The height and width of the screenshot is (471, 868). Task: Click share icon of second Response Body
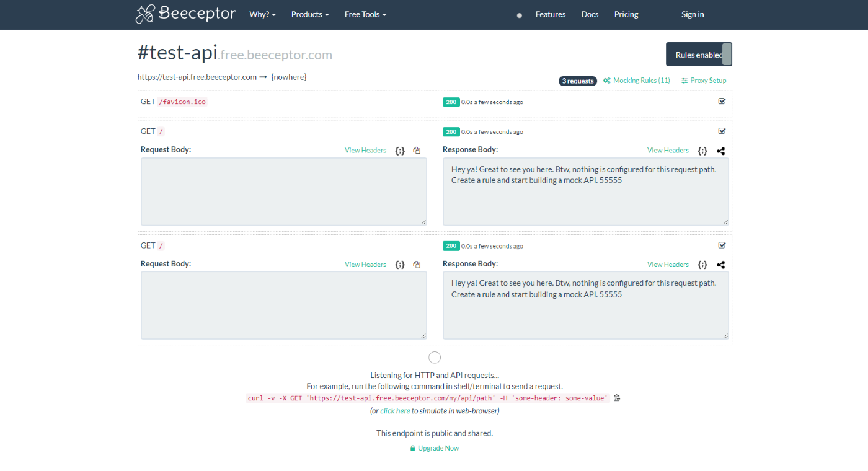click(720, 265)
